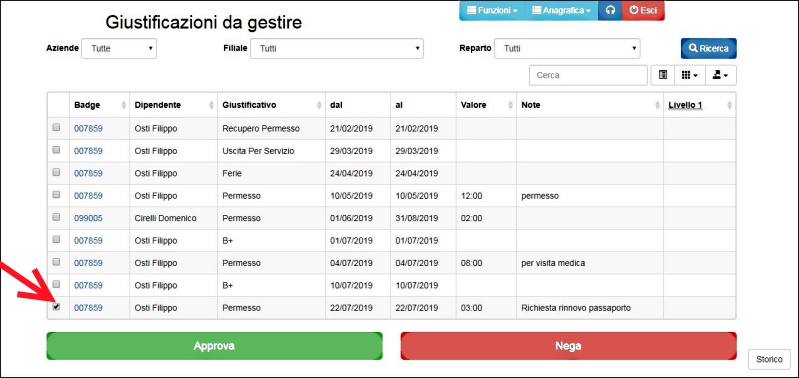Click the 'Giustificazioni da gestire' heading
Image resolution: width=799 pixels, height=378 pixels.
point(203,22)
